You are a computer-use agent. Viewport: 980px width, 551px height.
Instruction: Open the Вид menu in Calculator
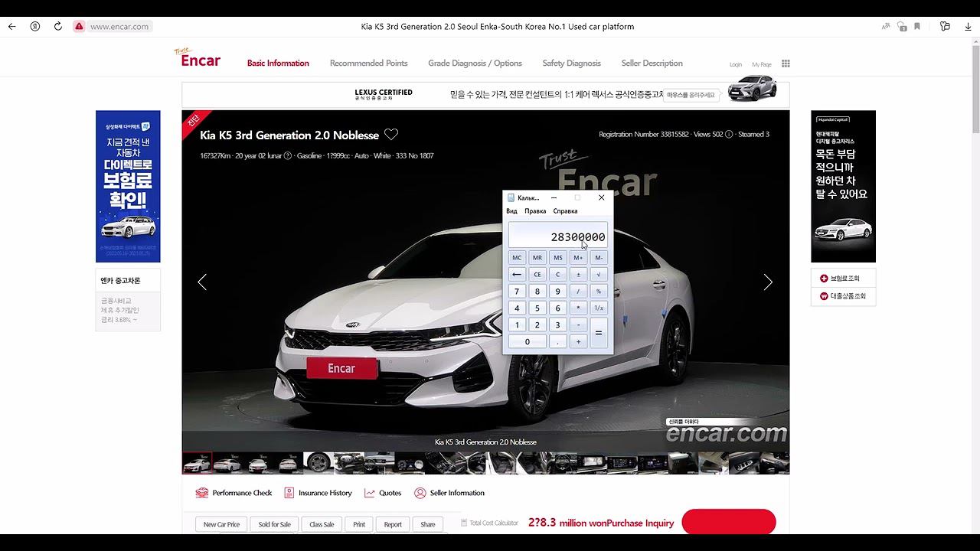511,211
